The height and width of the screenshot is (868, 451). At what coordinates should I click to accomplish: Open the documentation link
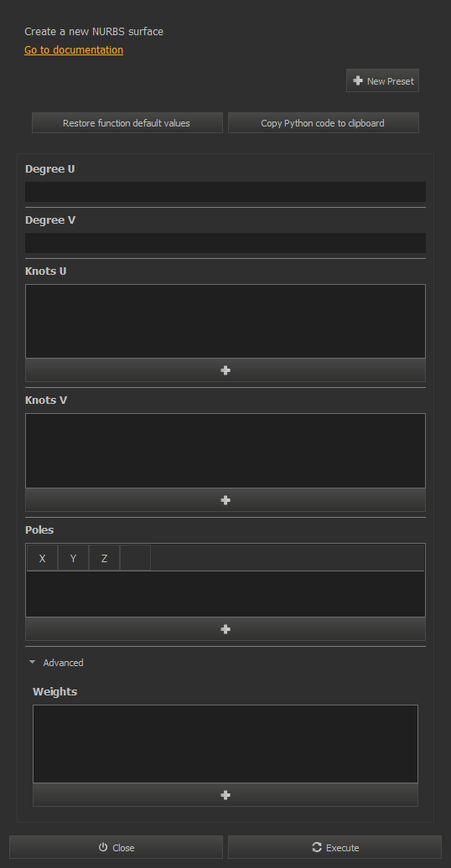74,49
